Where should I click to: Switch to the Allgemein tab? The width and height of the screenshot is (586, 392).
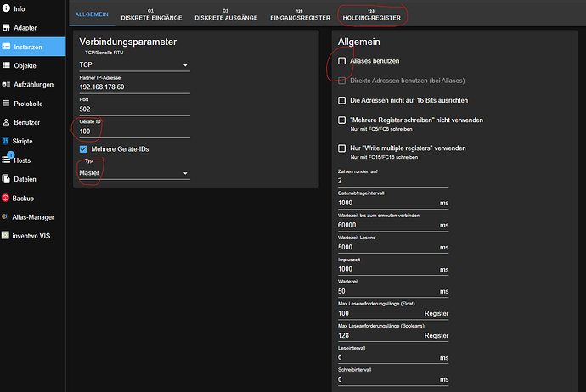[92, 14]
